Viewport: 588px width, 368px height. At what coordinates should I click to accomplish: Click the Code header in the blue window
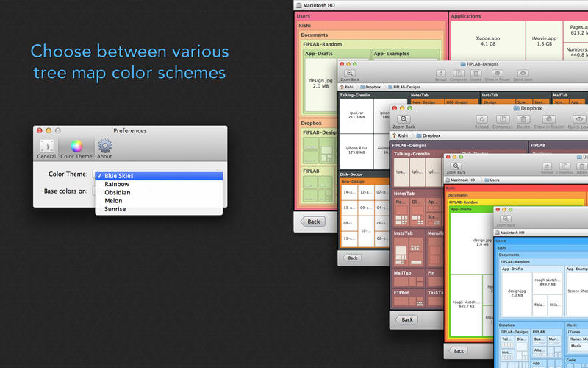click(571, 360)
